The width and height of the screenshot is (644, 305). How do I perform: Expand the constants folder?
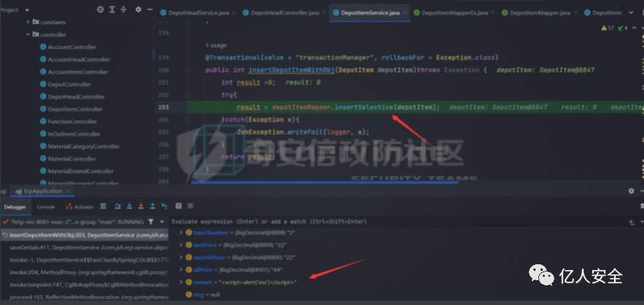[28, 22]
